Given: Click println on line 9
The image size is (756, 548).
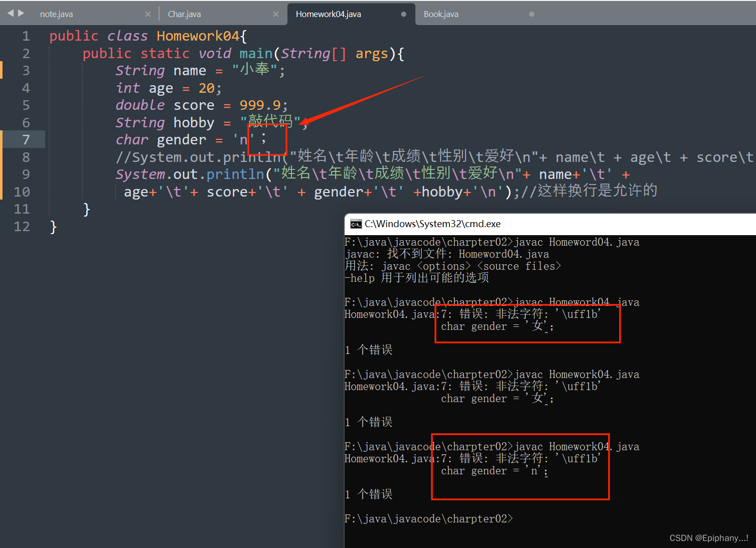Looking at the screenshot, I should pos(235,174).
